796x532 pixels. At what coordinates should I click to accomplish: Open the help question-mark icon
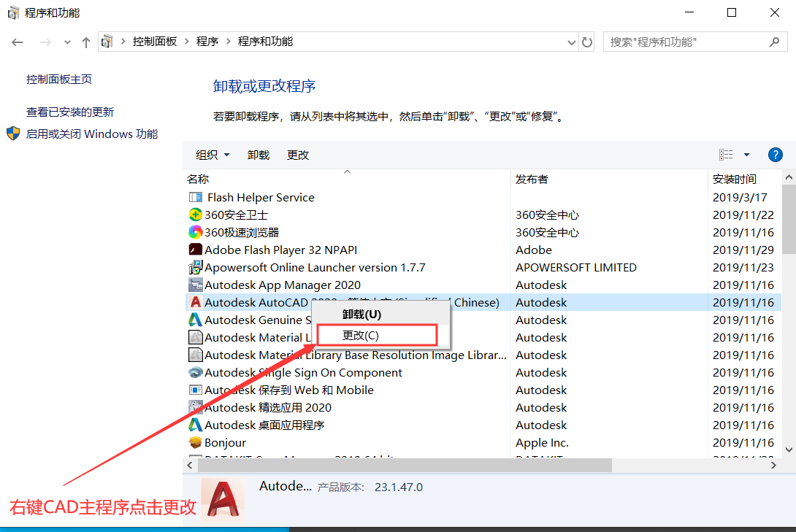click(x=775, y=155)
